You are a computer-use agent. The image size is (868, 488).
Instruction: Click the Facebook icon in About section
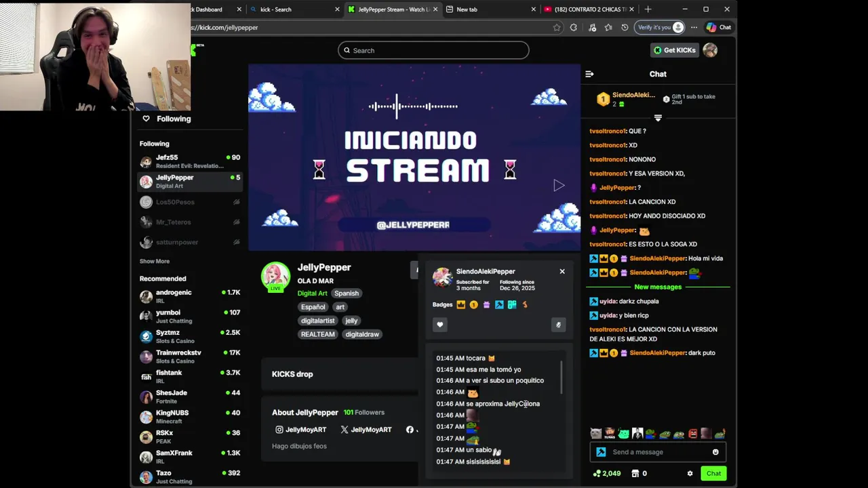click(x=410, y=430)
